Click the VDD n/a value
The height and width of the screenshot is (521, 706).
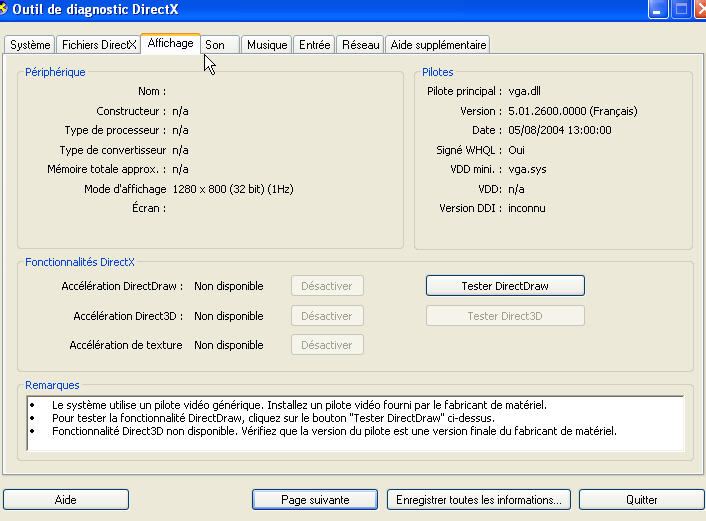[516, 189]
